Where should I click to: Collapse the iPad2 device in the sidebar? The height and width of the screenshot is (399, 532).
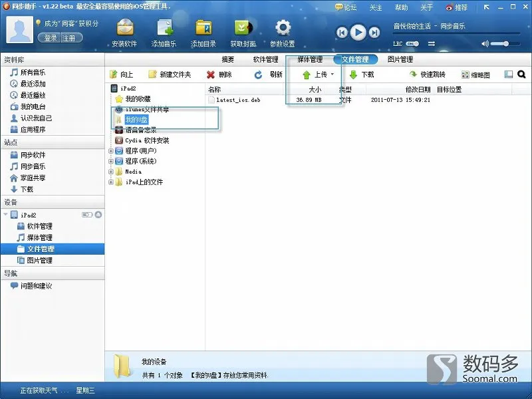[5, 214]
